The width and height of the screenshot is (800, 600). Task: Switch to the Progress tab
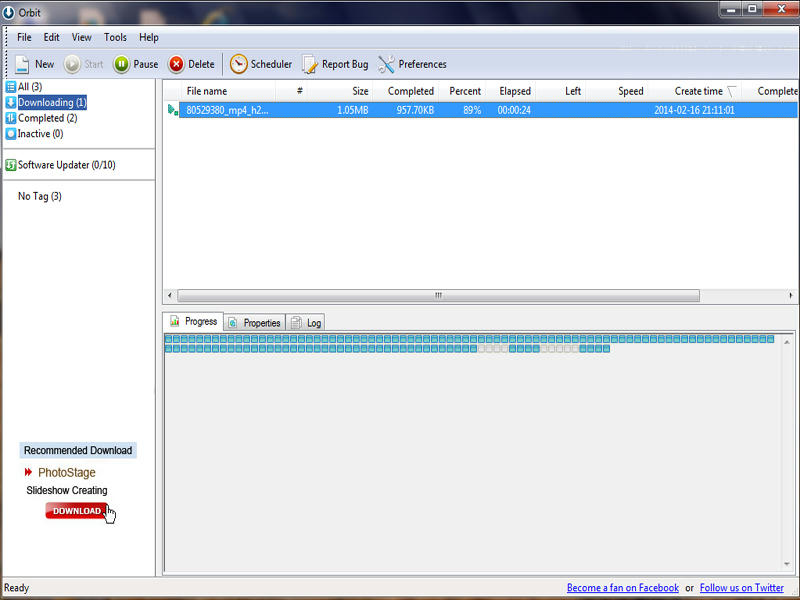(193, 321)
